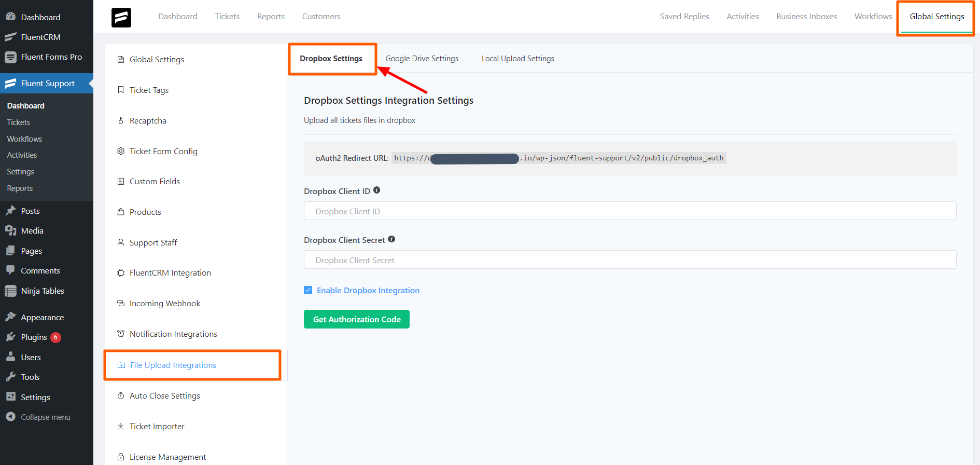
Task: Open Saved Replies in top navigation
Action: 684,17
